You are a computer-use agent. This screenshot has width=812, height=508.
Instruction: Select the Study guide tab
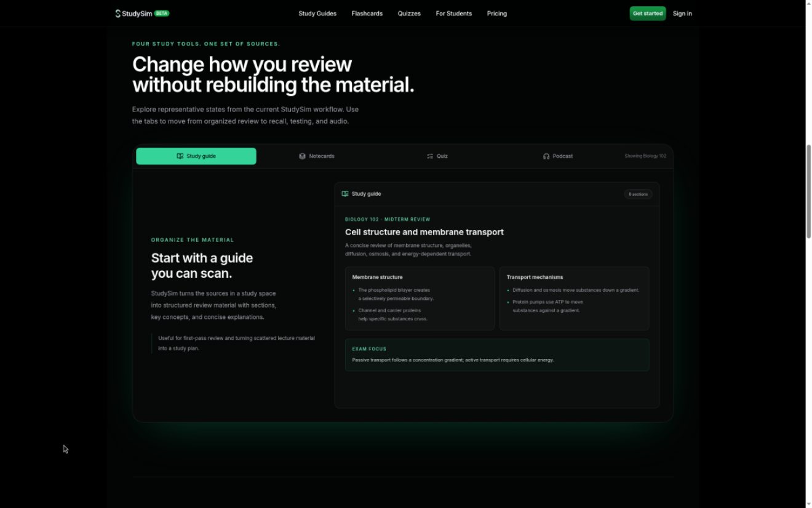(x=196, y=156)
